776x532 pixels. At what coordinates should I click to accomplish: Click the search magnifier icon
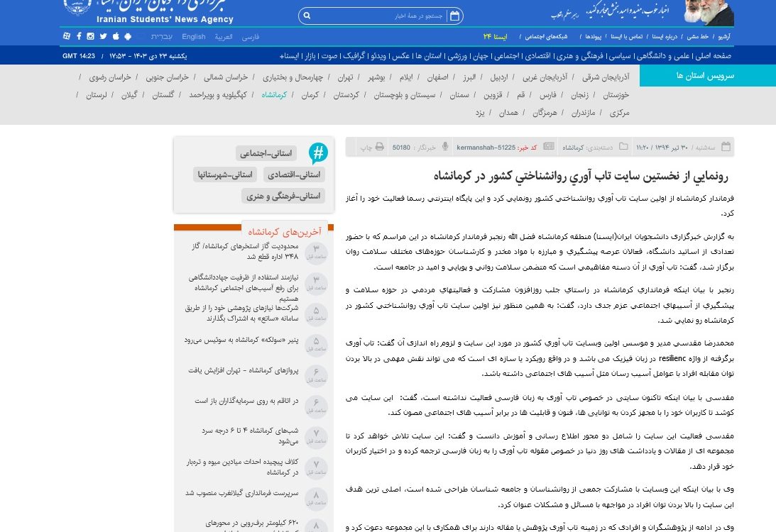coord(307,16)
